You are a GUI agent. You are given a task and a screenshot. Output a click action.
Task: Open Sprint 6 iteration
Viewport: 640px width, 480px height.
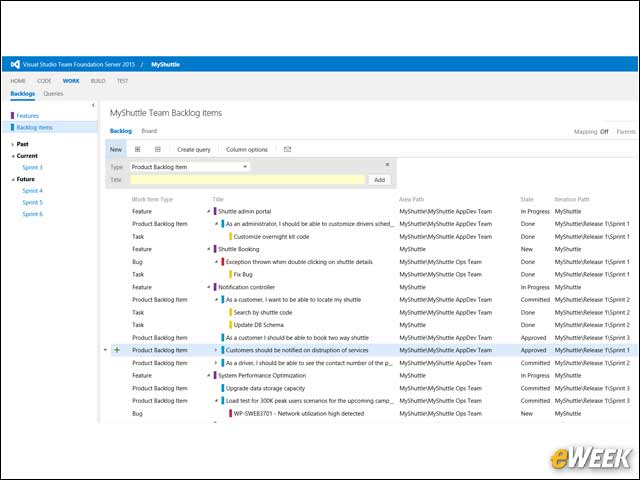pos(33,214)
